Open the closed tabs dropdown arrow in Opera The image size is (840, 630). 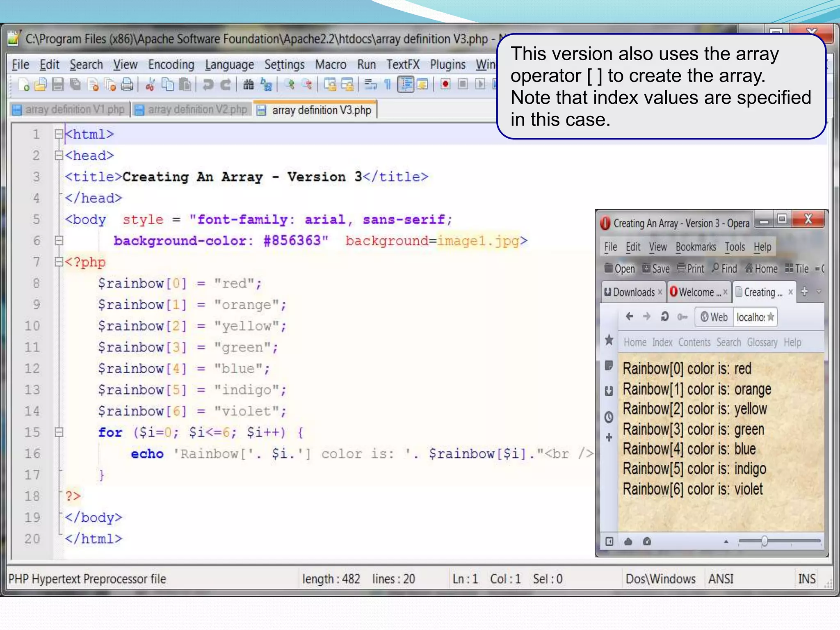tap(819, 292)
